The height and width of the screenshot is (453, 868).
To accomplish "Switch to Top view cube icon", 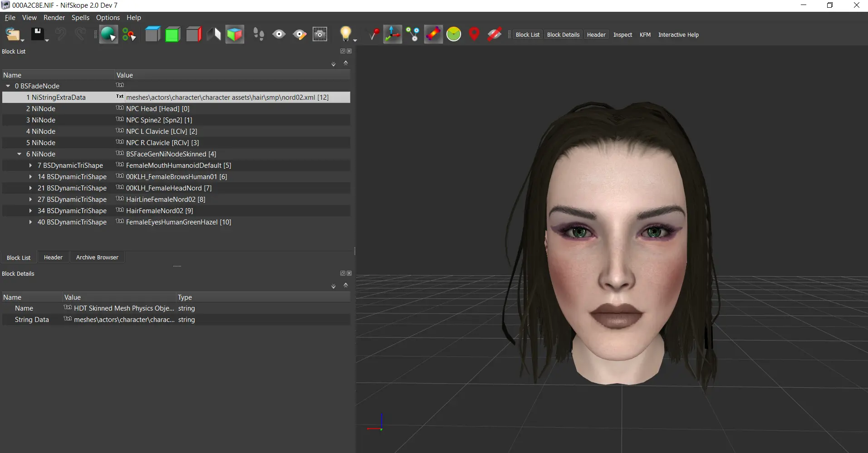I will pyautogui.click(x=152, y=34).
